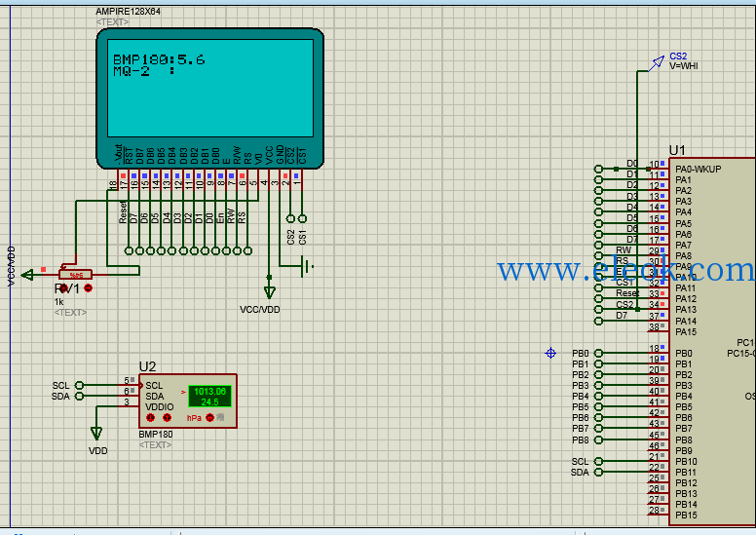This screenshot has width=756, height=535.
Task: Select the RV1 potentiometer body
Action: (75, 275)
